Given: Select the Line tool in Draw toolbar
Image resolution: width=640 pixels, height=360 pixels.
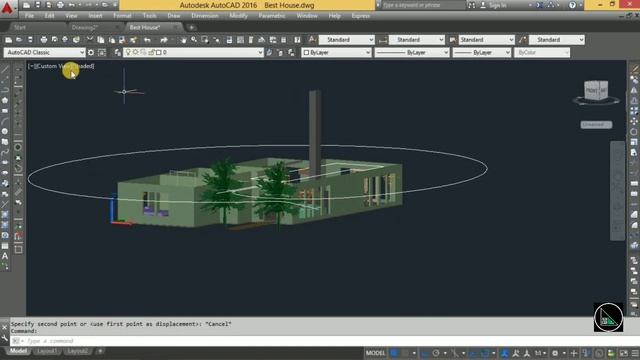Looking at the screenshot, I should [5, 69].
